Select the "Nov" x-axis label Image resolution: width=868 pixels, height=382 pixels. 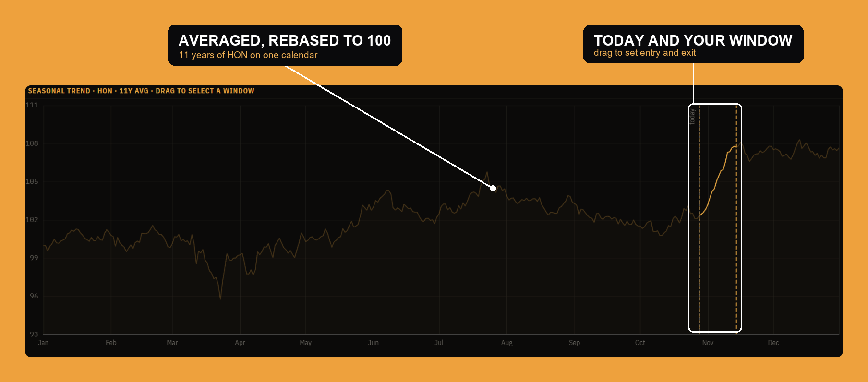pos(708,343)
